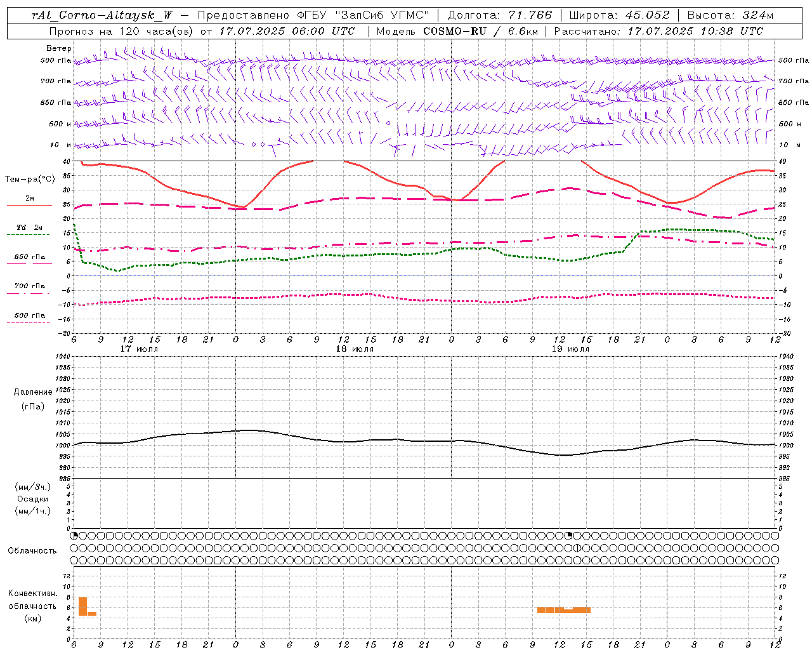Click the Прогноз на 120 часа(ов) header text
Viewport: 812px width, 650px height.
click(122, 31)
